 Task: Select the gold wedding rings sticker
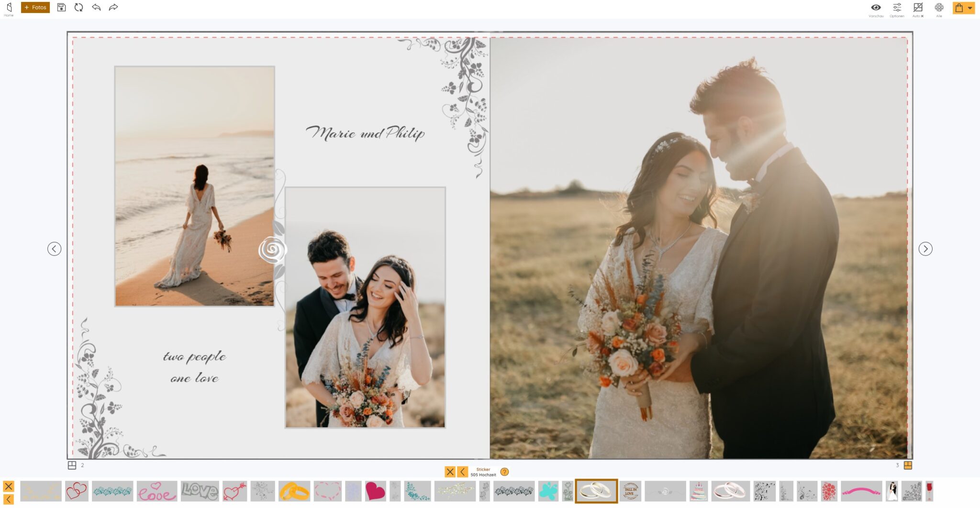click(294, 491)
